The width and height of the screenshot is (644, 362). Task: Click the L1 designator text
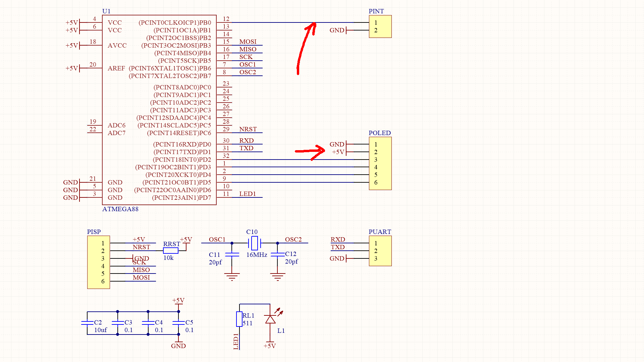281,331
